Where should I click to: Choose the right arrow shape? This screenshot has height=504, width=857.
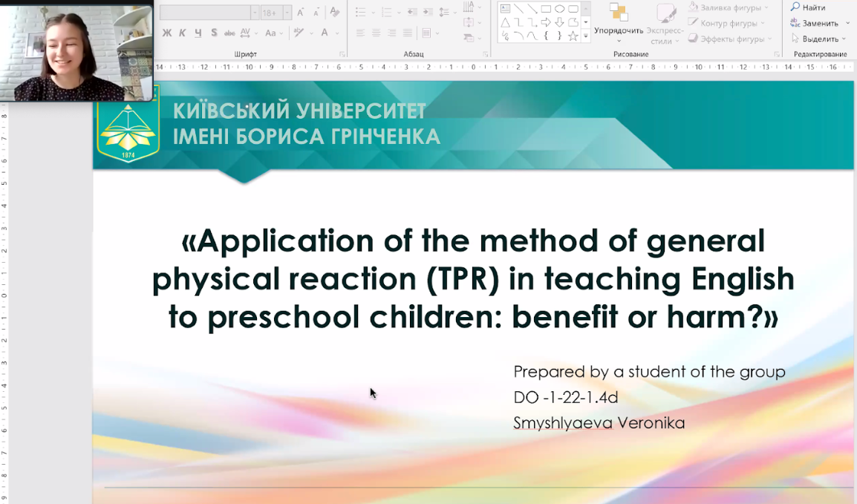click(546, 22)
